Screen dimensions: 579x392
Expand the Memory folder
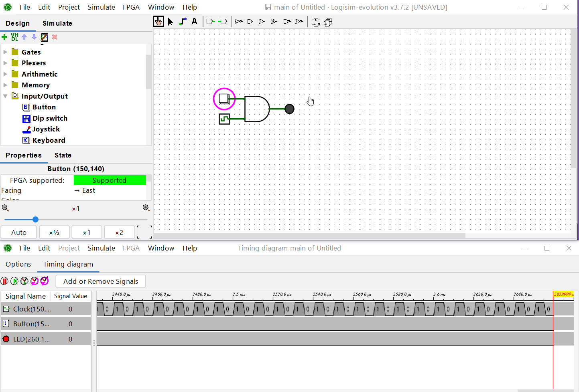(5, 85)
